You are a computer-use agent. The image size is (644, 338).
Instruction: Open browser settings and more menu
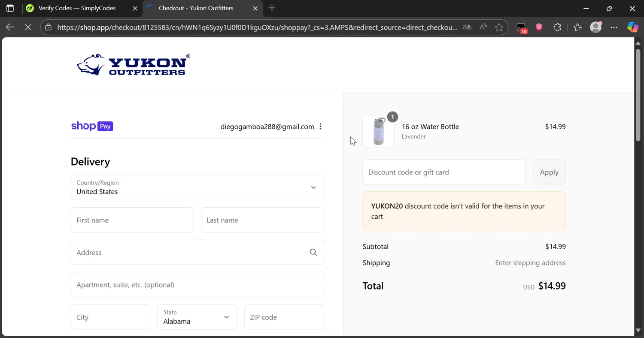coord(614,27)
